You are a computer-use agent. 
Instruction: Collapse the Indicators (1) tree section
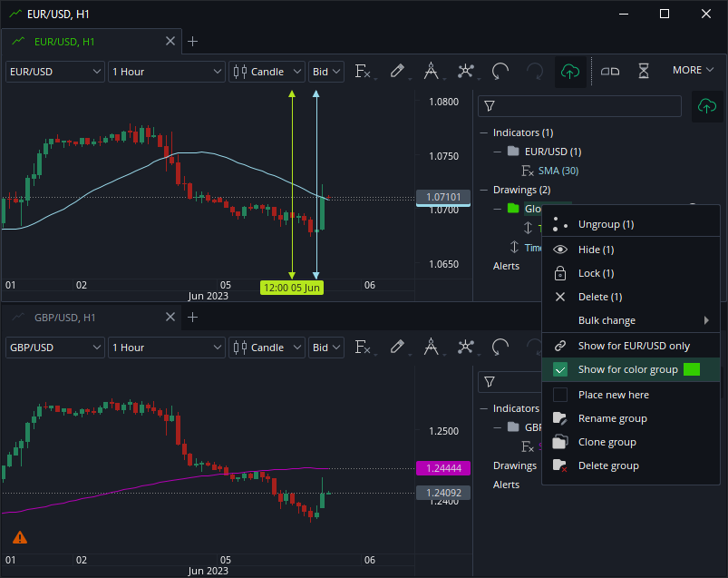[x=484, y=132]
